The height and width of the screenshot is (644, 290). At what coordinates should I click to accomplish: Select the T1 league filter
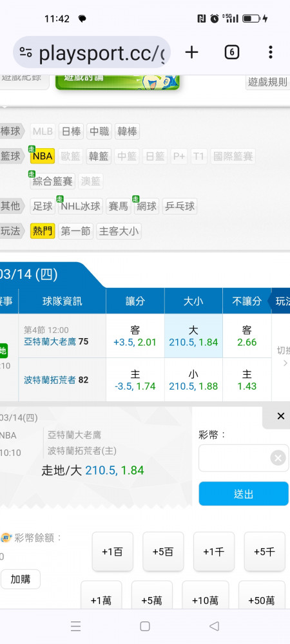coord(198,156)
